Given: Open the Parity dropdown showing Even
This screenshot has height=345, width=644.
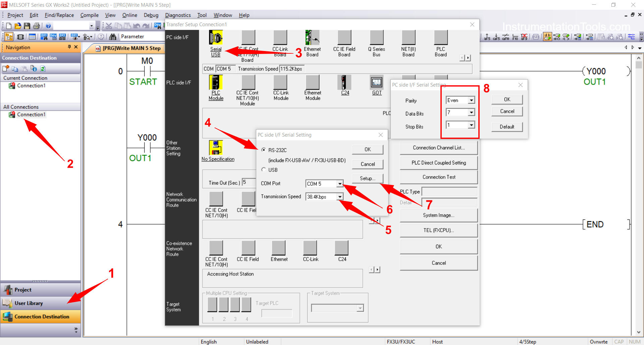Looking at the screenshot, I should (x=472, y=100).
